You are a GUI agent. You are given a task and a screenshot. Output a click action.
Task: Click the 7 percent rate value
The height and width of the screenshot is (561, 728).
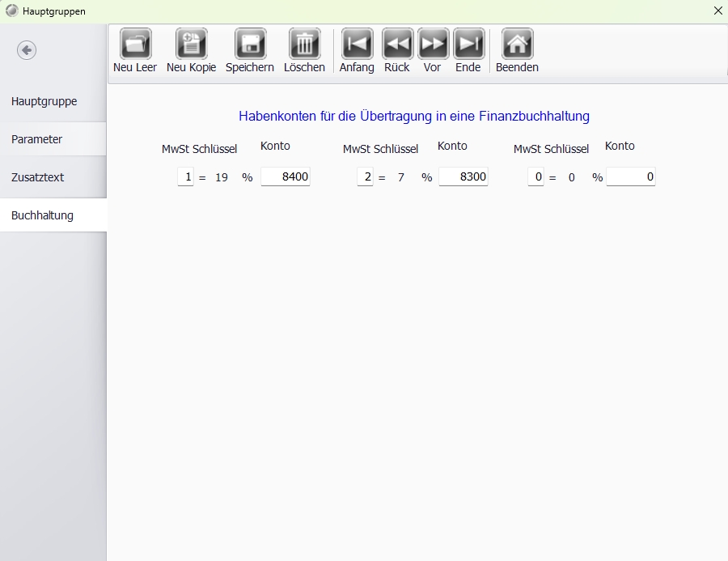coord(401,177)
